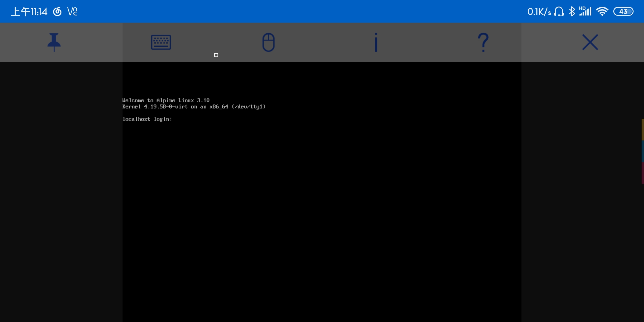
Task: Tap the battery level indicator showing 43
Action: (623, 12)
